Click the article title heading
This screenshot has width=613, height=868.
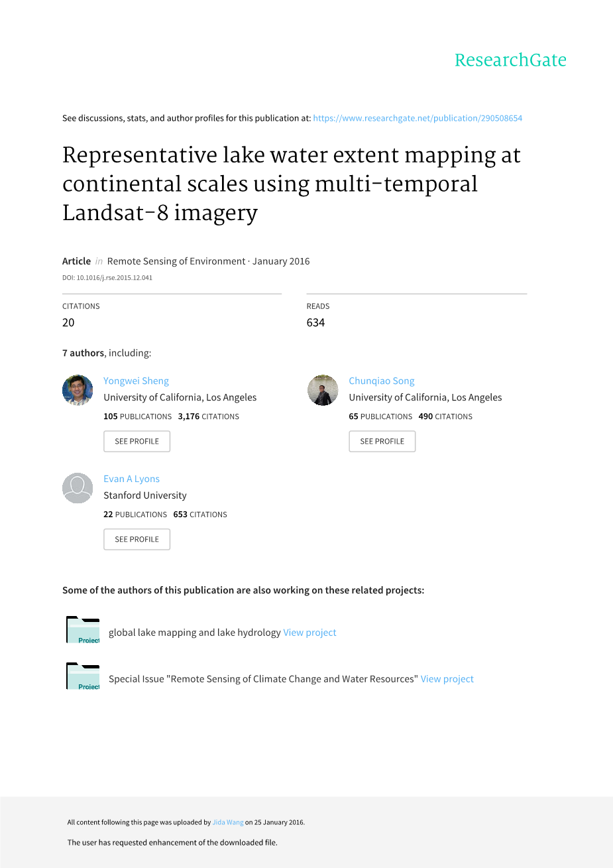tap(292, 184)
